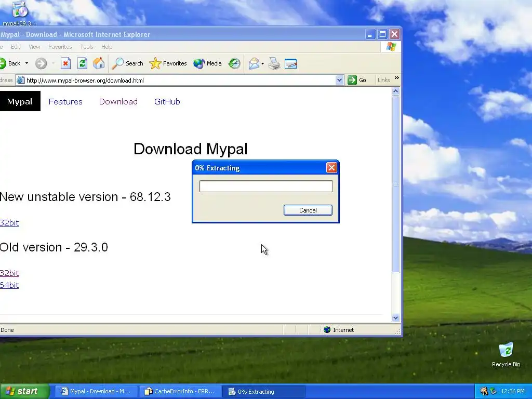This screenshot has height=399, width=532.
Task: Click the Mypal tab on the page
Action: 20,101
